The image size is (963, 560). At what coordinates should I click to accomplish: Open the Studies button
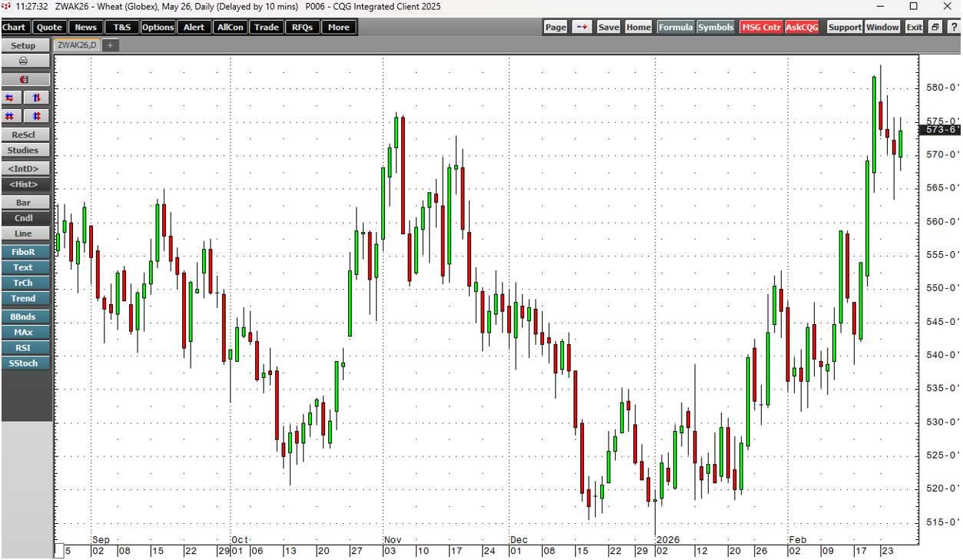tap(23, 151)
